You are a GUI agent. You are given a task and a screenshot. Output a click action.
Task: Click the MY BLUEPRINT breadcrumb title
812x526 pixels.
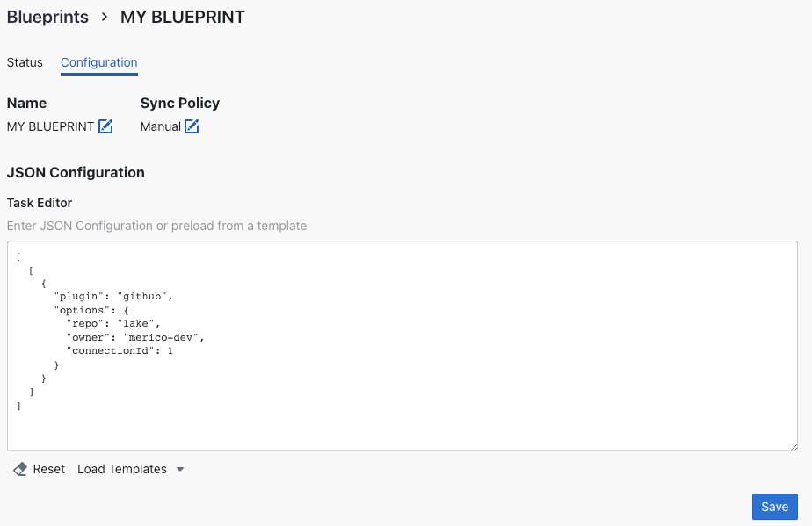[182, 17]
